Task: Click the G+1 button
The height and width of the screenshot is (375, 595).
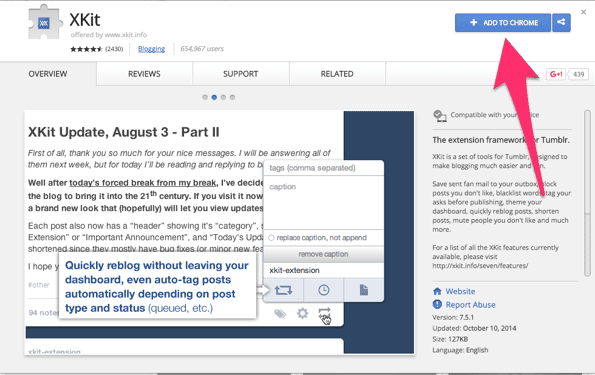Action: pyautogui.click(x=556, y=74)
